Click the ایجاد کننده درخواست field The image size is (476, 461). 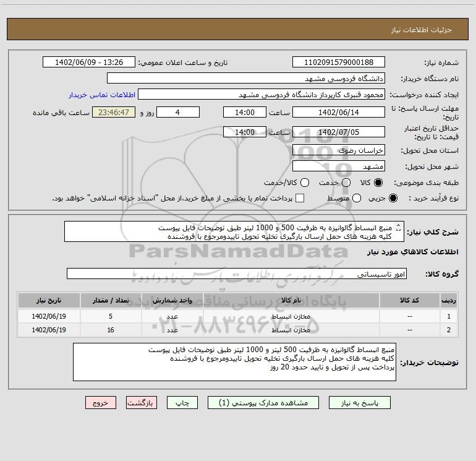[261, 94]
